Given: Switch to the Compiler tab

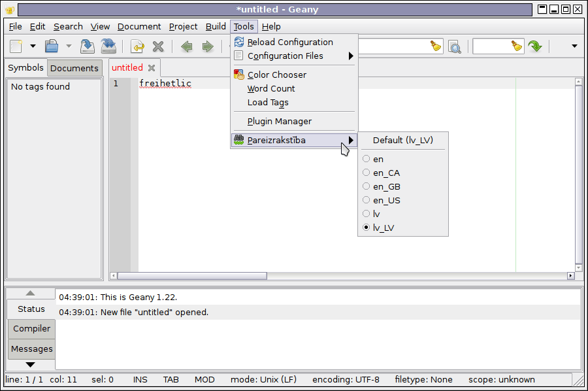Looking at the screenshot, I should [x=31, y=329].
